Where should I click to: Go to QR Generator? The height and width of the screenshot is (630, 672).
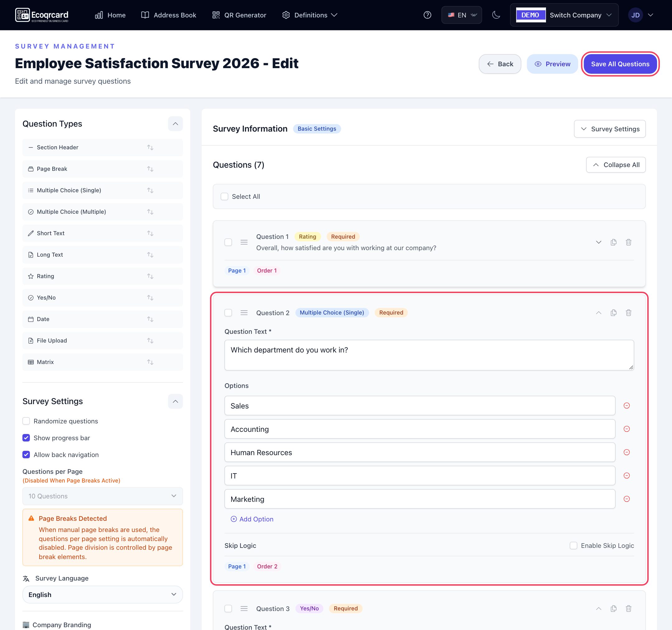tap(239, 15)
